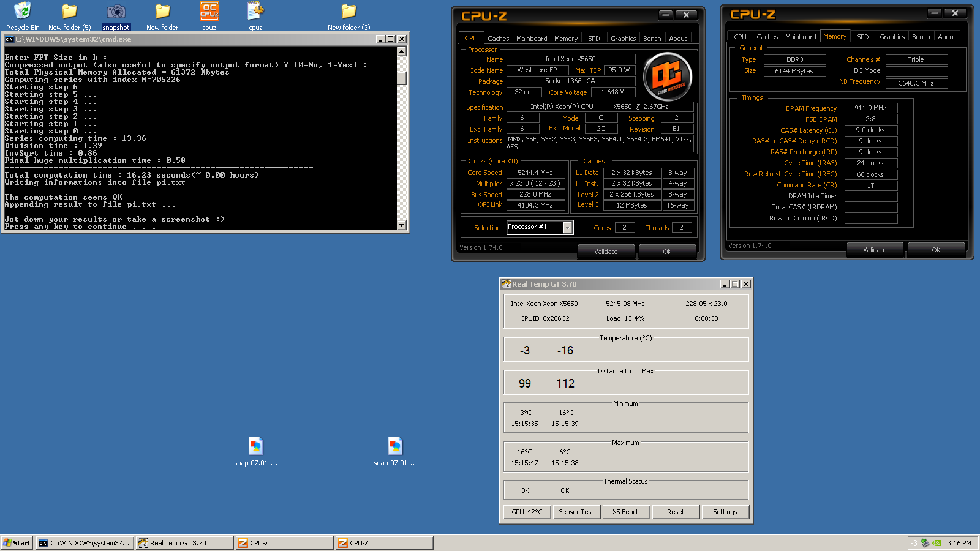This screenshot has width=980, height=551.
Task: Switch to second CPU-Z taskbar button
Action: (x=384, y=543)
